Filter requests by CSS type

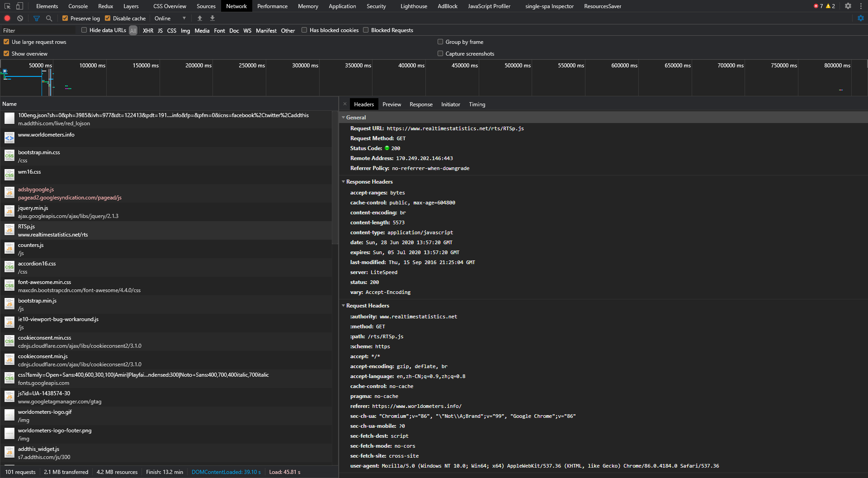click(172, 31)
